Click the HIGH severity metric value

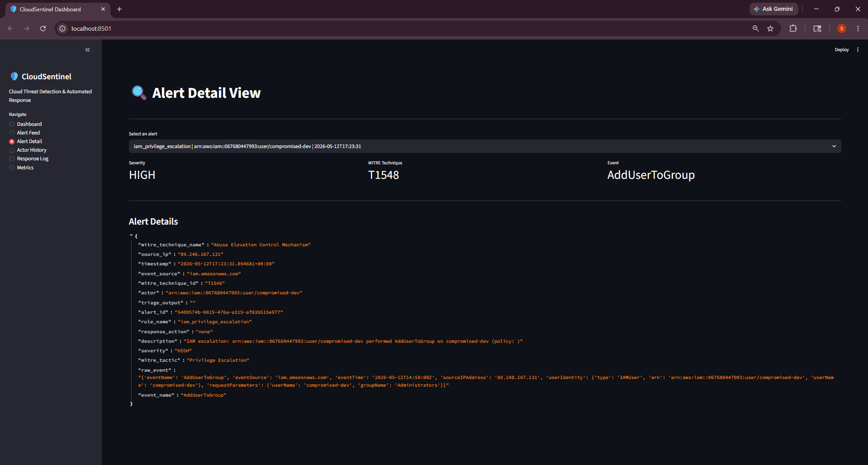142,175
